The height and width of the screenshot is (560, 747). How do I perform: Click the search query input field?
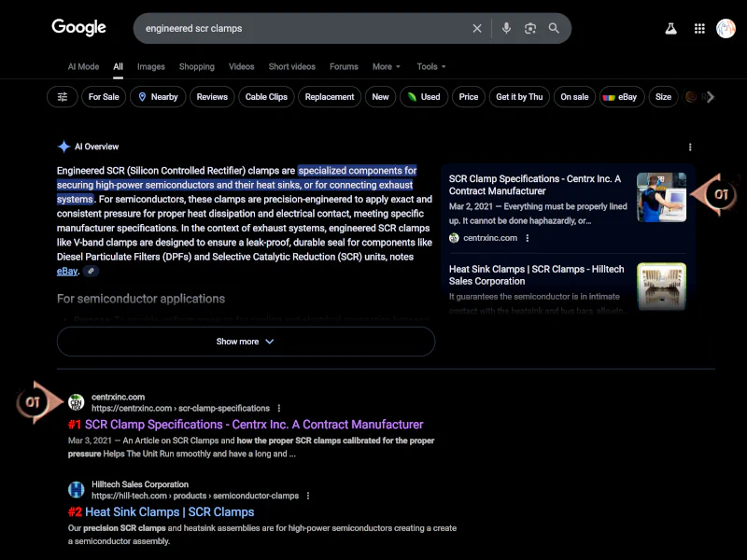pyautogui.click(x=299, y=29)
